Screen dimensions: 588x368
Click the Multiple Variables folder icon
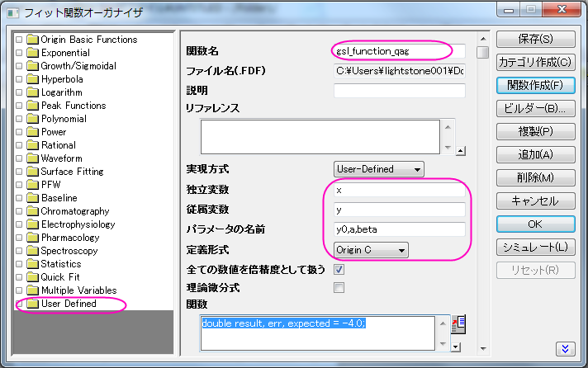(x=33, y=290)
